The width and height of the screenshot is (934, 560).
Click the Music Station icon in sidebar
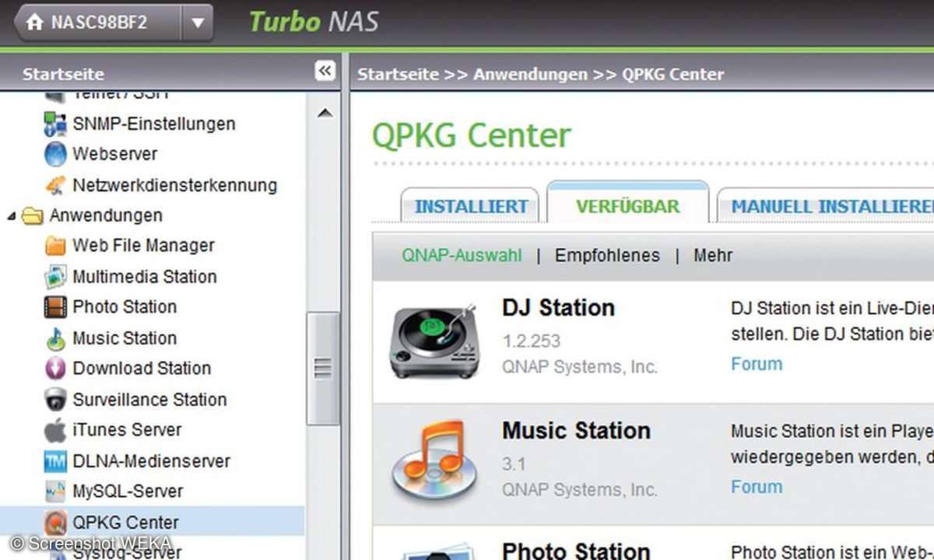[x=55, y=338]
